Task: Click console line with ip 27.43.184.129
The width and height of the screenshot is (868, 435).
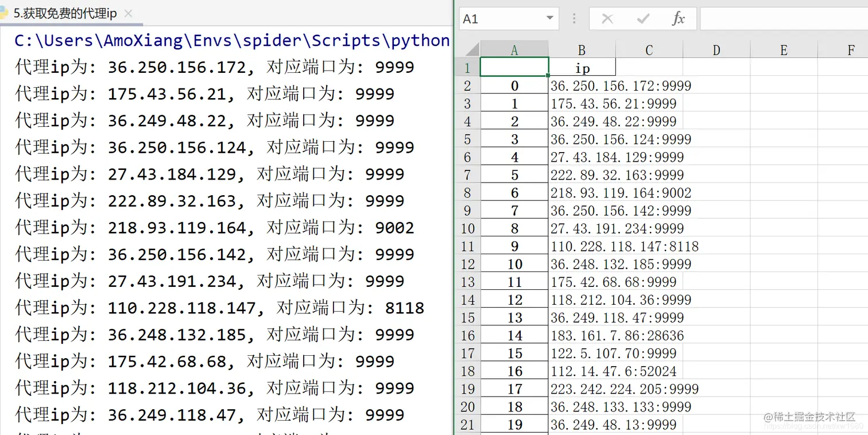Action: tap(210, 174)
